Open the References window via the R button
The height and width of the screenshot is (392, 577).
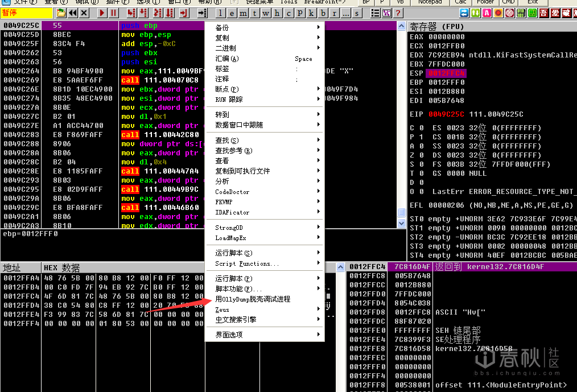[334, 13]
